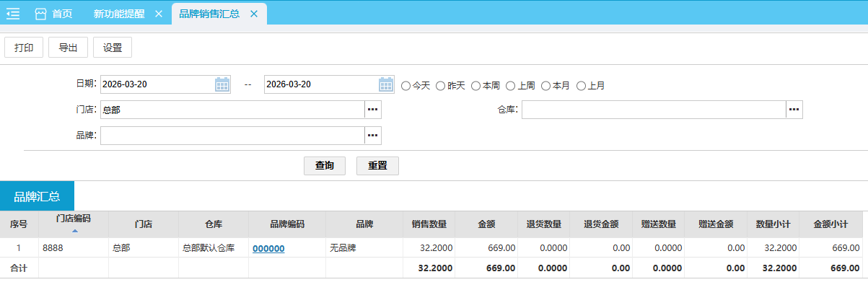Switch to the 首页 tab
Viewport: 868px width, 290px height.
tap(54, 14)
